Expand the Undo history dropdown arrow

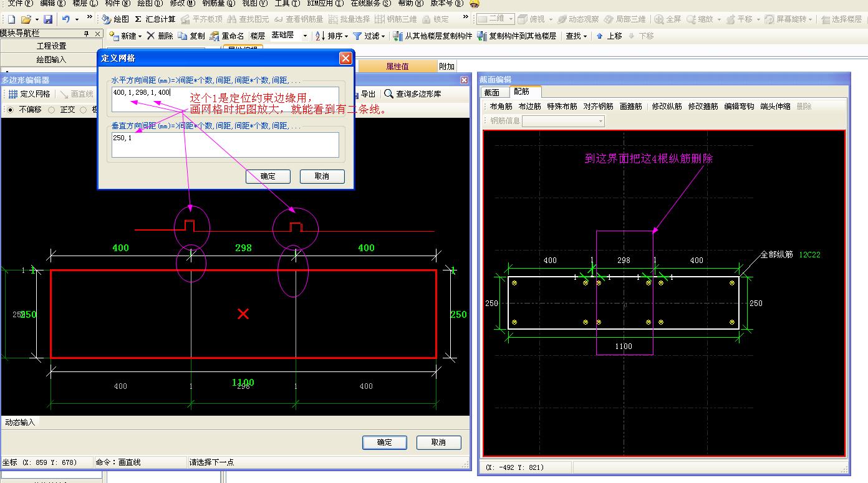coord(77,19)
